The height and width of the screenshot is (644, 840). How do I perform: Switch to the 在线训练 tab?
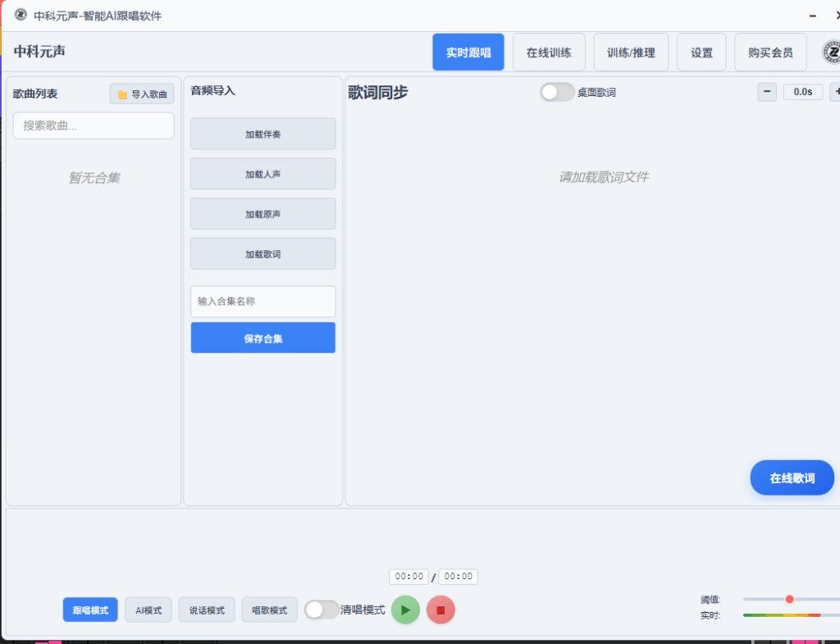click(549, 51)
